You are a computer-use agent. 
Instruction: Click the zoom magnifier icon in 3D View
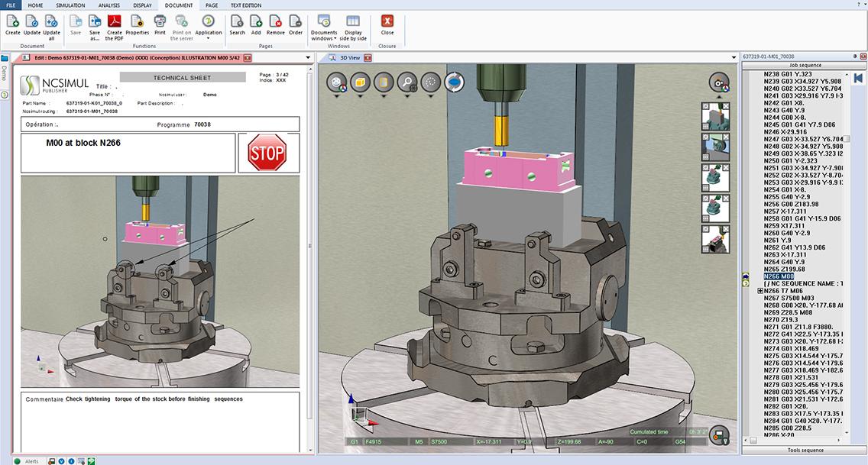pos(407,82)
